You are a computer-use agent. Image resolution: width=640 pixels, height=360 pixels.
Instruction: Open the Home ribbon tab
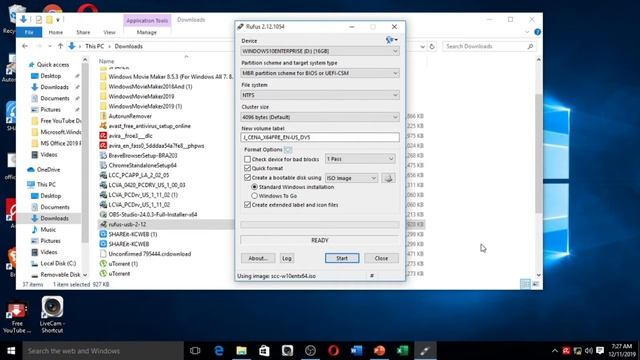tap(56, 32)
